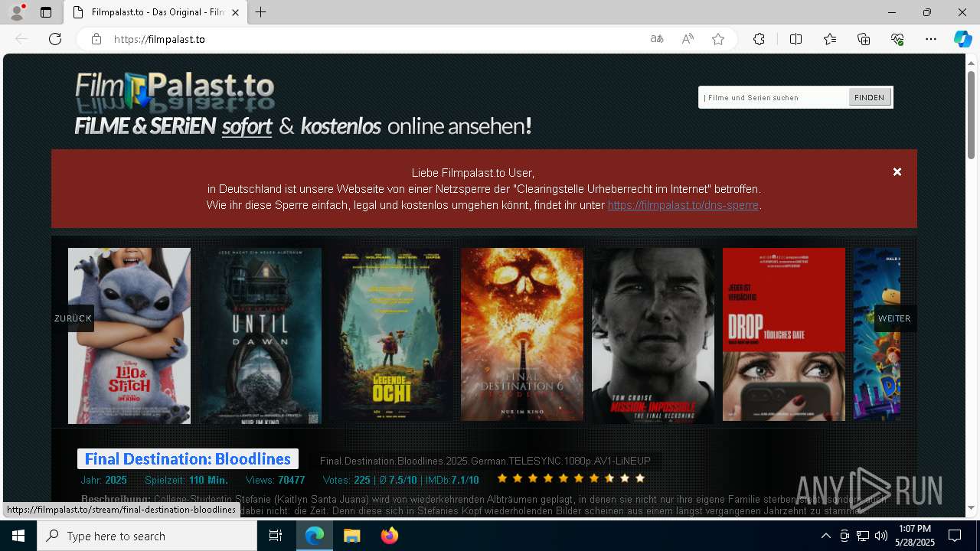Open the notification center
This screenshot has width=980, height=551.
coord(955,536)
